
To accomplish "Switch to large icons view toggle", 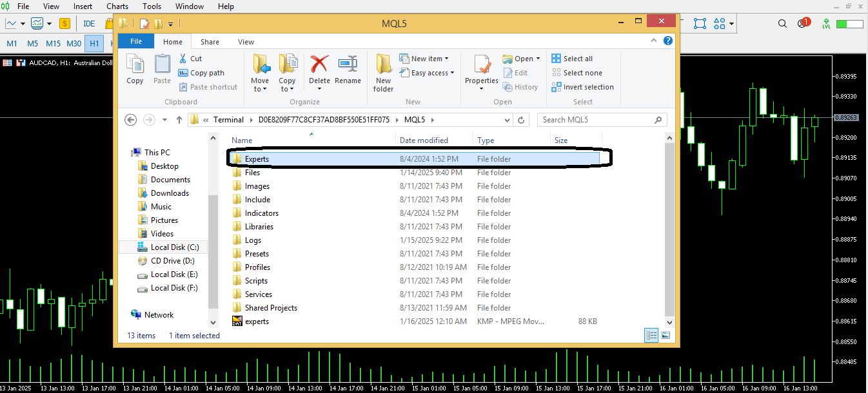I will 666,335.
